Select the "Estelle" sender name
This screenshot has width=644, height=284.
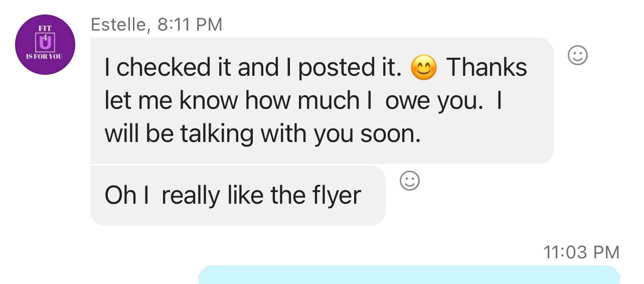pyautogui.click(x=119, y=25)
